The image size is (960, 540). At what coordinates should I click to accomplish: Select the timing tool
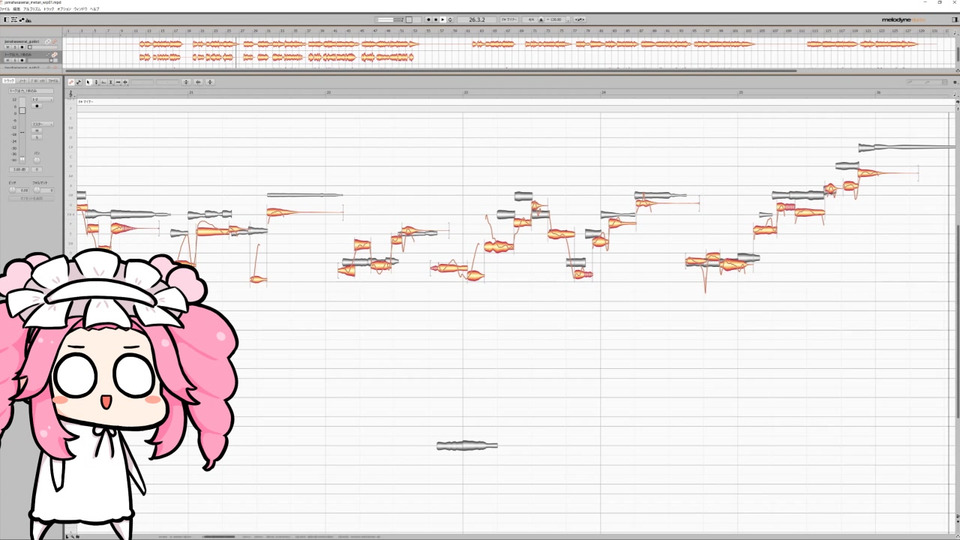[118, 82]
